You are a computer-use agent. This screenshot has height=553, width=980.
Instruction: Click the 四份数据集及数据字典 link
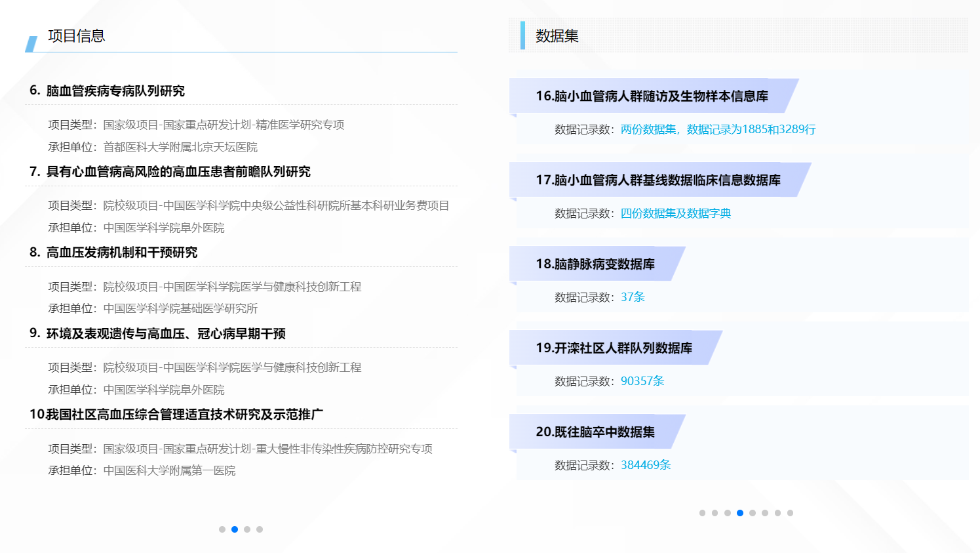coord(675,214)
